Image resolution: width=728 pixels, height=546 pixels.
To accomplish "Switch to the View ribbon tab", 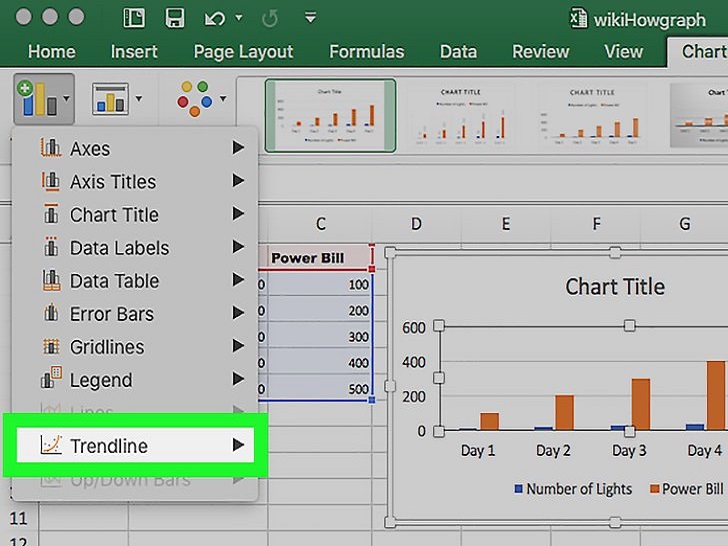I will [x=624, y=52].
